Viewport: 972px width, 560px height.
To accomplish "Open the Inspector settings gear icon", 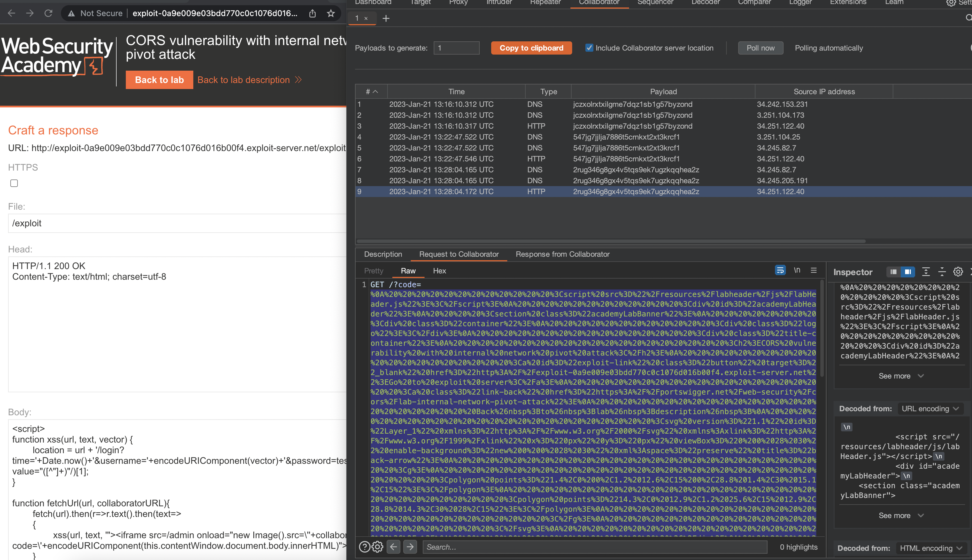I will (958, 272).
